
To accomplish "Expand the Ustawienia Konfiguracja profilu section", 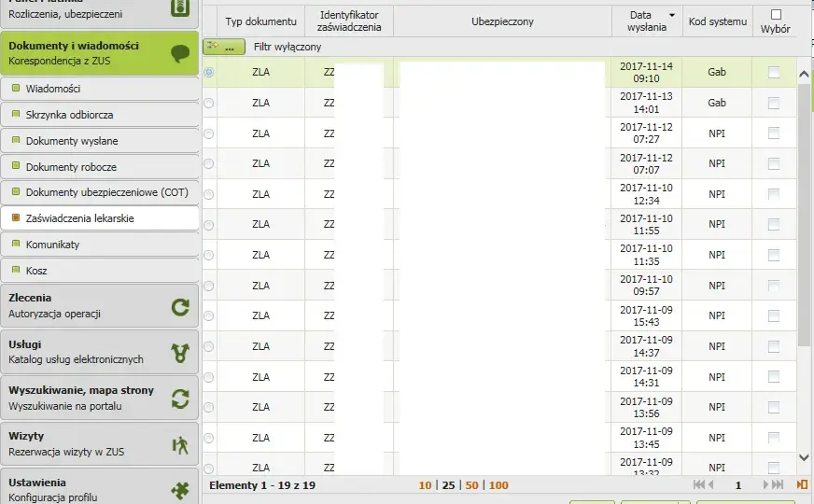I will [x=100, y=486].
